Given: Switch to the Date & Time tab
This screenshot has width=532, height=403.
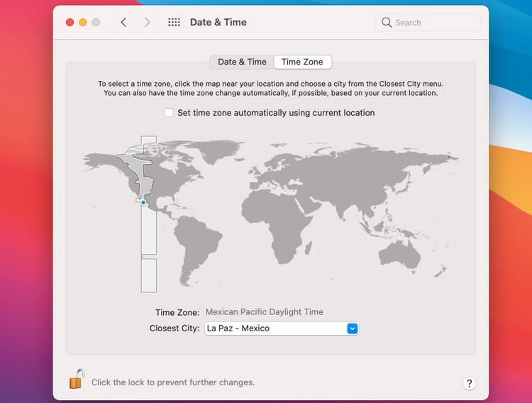Looking at the screenshot, I should tap(242, 62).
